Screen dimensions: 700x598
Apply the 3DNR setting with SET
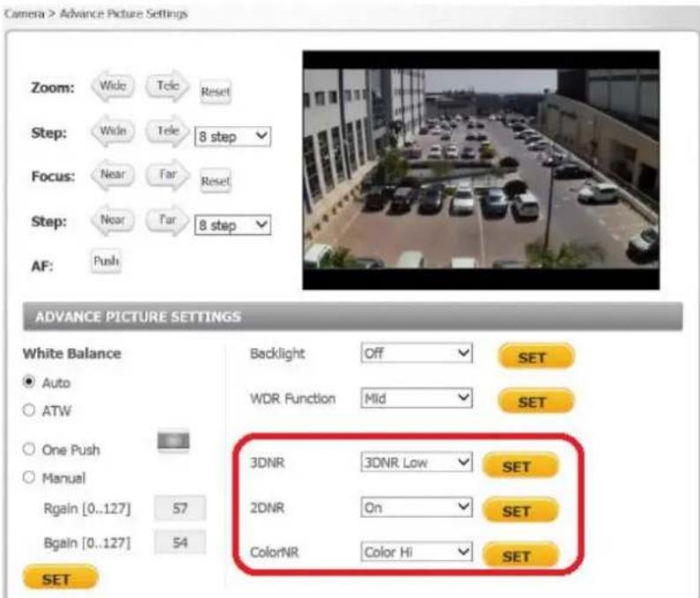coord(520,466)
